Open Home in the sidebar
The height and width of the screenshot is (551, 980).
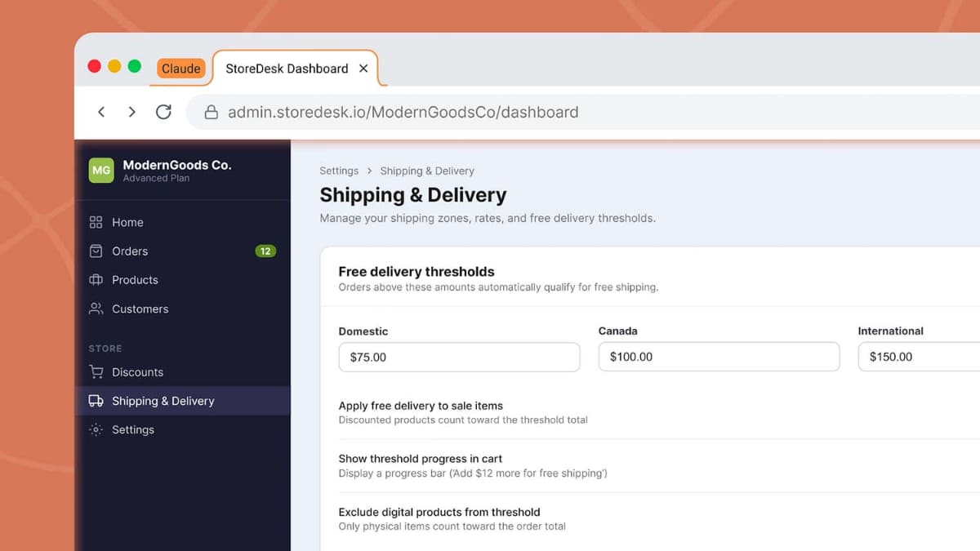point(182,222)
